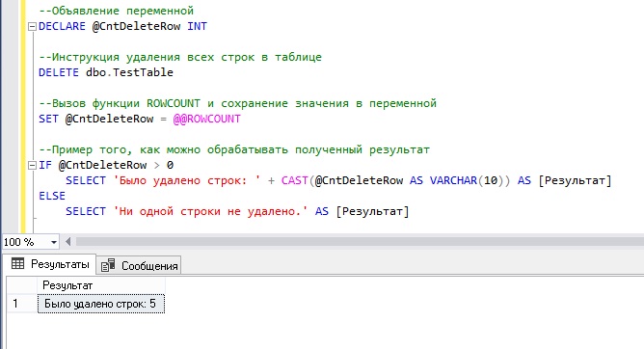Switch to the Результаты tab
The image size is (644, 349).
(50, 264)
